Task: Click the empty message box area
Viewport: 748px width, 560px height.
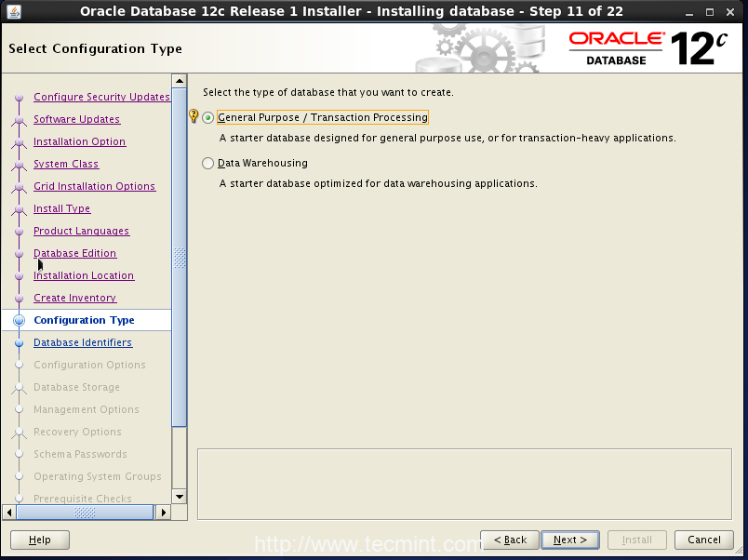Action: (x=464, y=484)
